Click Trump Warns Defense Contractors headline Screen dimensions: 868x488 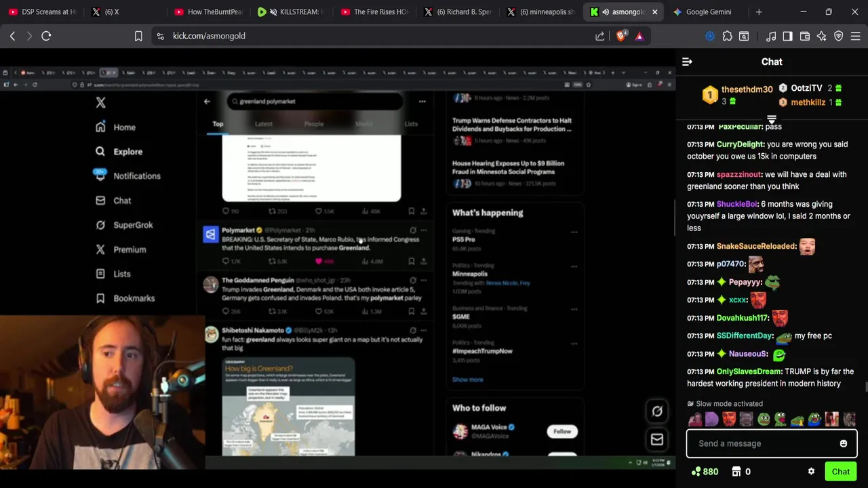pos(512,124)
